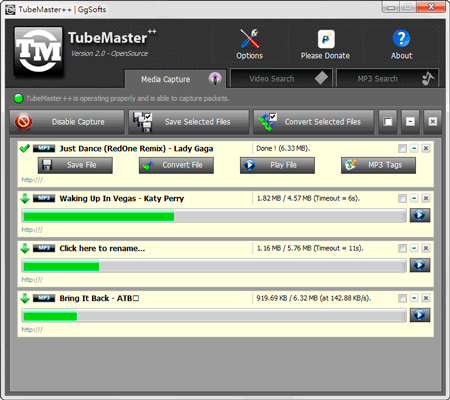Click '919.69 KB / 6.32 MB' status text
Viewport: 450px width, 400px height.
[313, 298]
